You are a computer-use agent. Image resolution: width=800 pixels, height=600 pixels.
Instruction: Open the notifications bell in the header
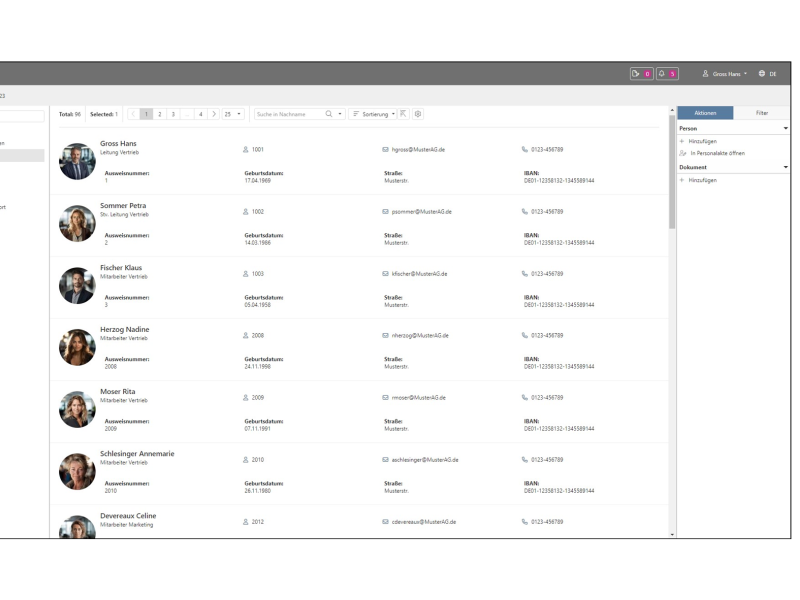coord(662,74)
